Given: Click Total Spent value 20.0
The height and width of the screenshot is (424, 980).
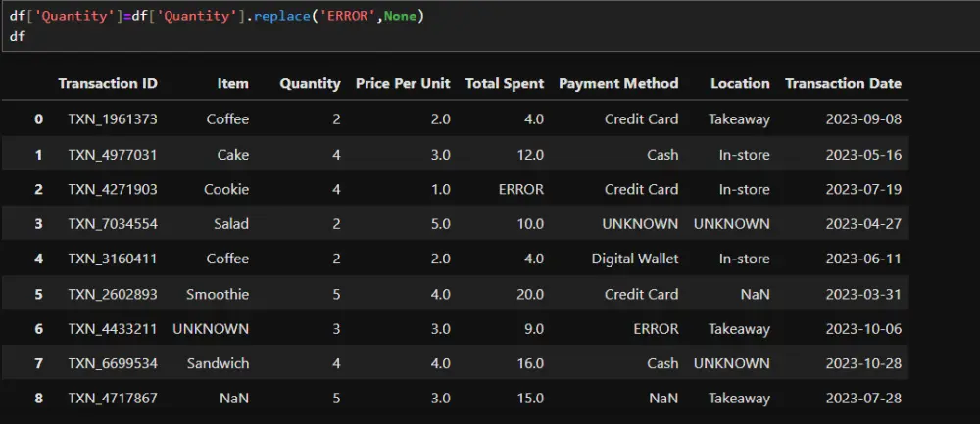Looking at the screenshot, I should point(530,294).
